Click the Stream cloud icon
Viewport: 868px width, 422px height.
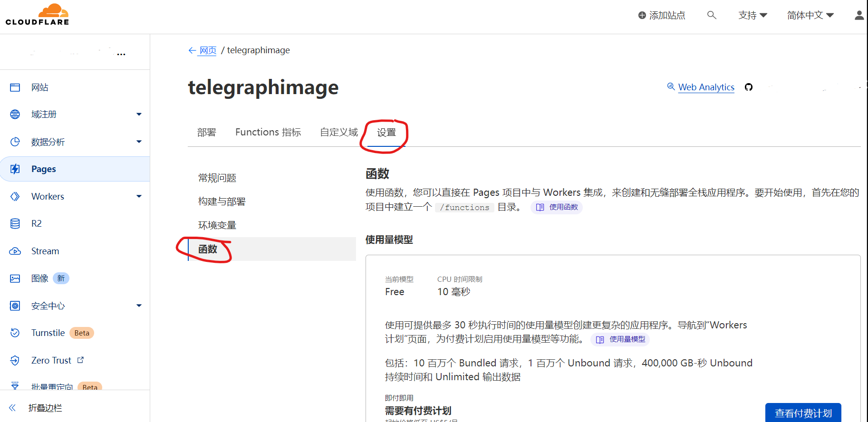15,251
